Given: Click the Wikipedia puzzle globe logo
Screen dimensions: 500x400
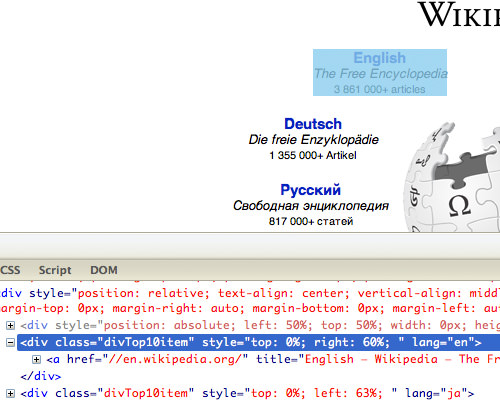Looking at the screenshot, I should pos(452,177).
